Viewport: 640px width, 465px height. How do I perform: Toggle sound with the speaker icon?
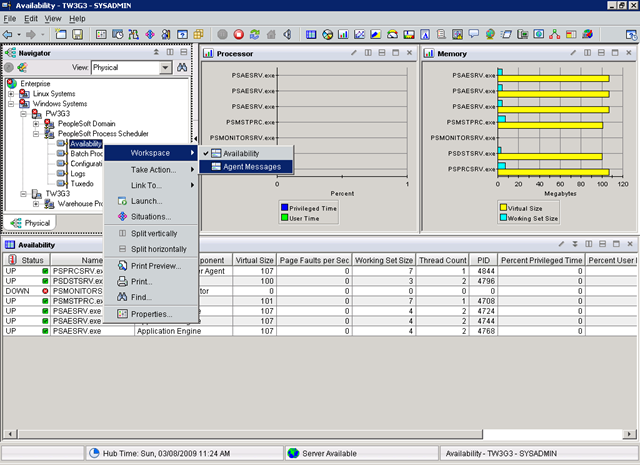coord(287,34)
